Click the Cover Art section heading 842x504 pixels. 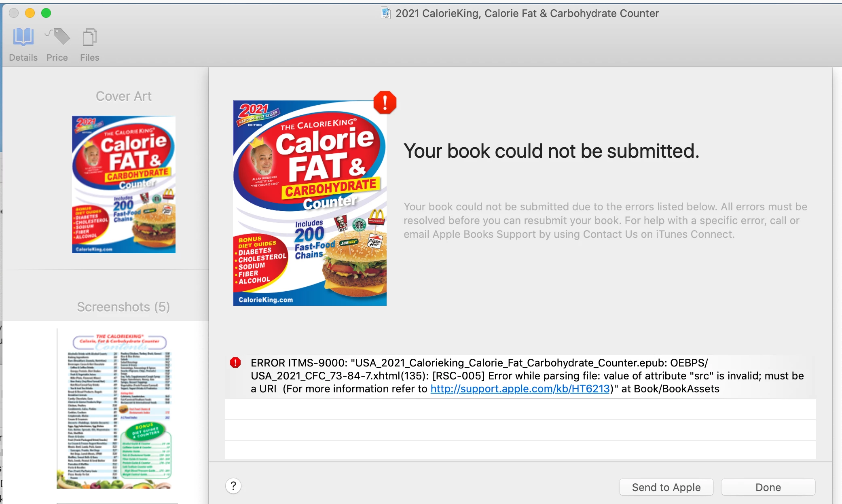pyautogui.click(x=123, y=96)
